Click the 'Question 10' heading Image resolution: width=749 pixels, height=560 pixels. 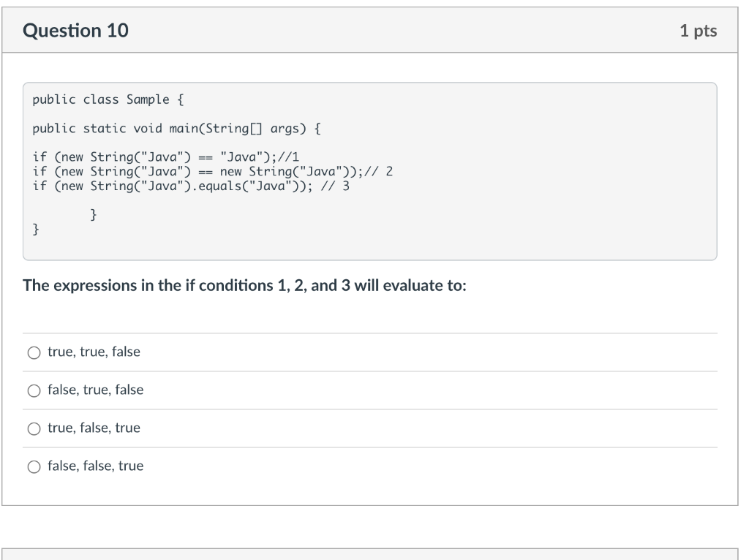coord(75,31)
